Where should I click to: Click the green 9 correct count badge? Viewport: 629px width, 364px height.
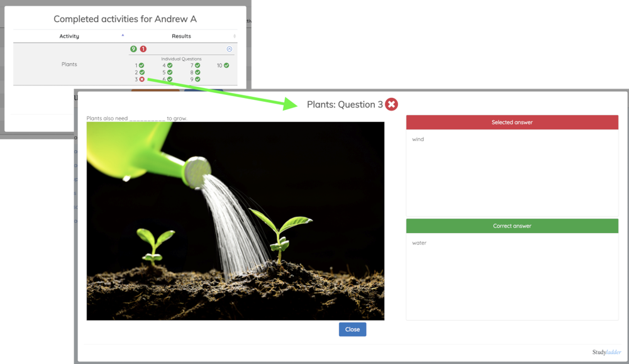coord(133,49)
